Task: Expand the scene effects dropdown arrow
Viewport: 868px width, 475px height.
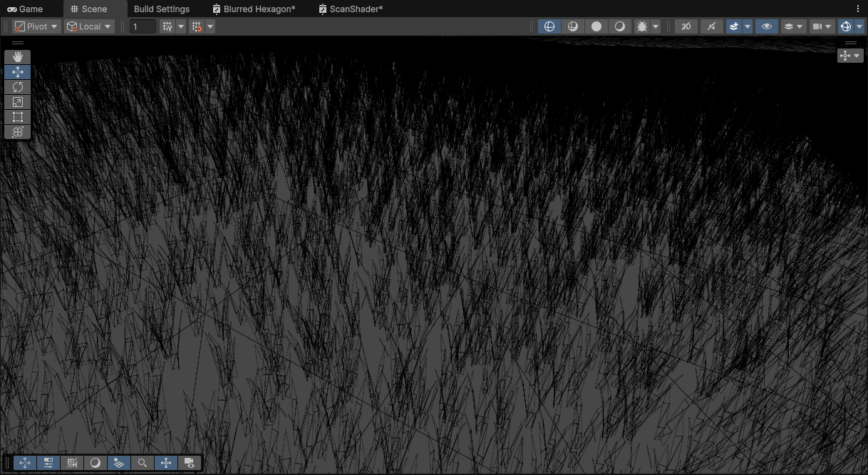Action: pyautogui.click(x=748, y=26)
